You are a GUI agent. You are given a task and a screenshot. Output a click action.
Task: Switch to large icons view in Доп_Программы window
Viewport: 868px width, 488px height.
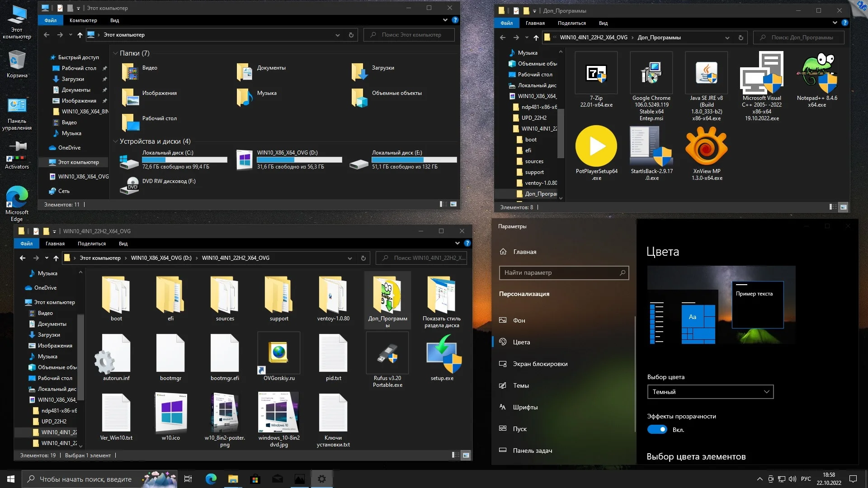843,207
